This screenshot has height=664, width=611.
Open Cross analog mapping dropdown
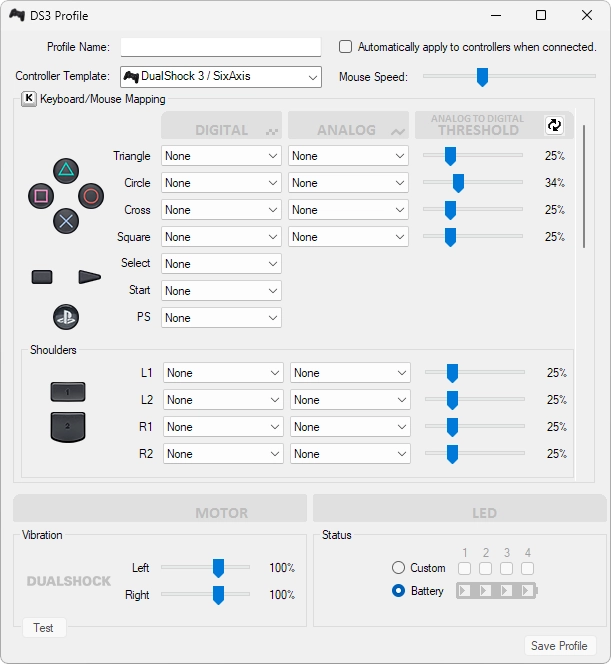pos(348,210)
